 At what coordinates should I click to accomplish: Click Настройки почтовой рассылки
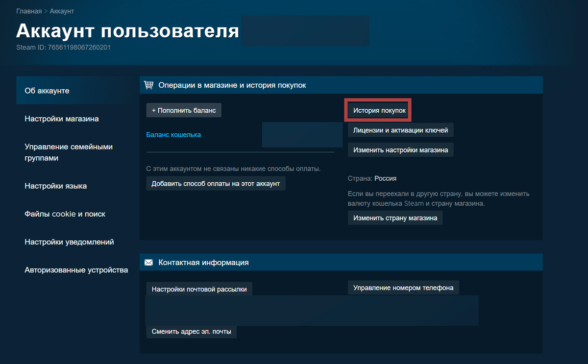[199, 289]
